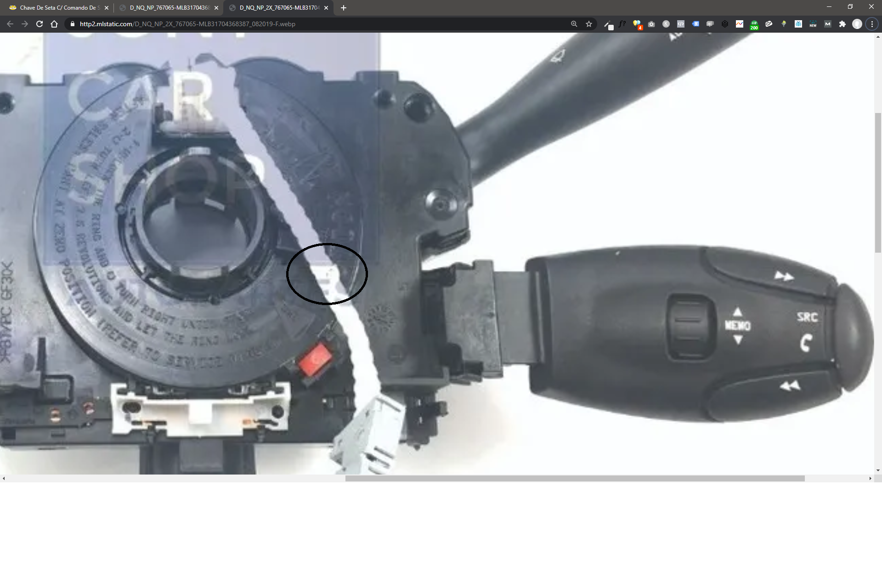Click the WhatFont 'f?' extension icon
Viewport: 882px width, 588px height.
pos(622,24)
